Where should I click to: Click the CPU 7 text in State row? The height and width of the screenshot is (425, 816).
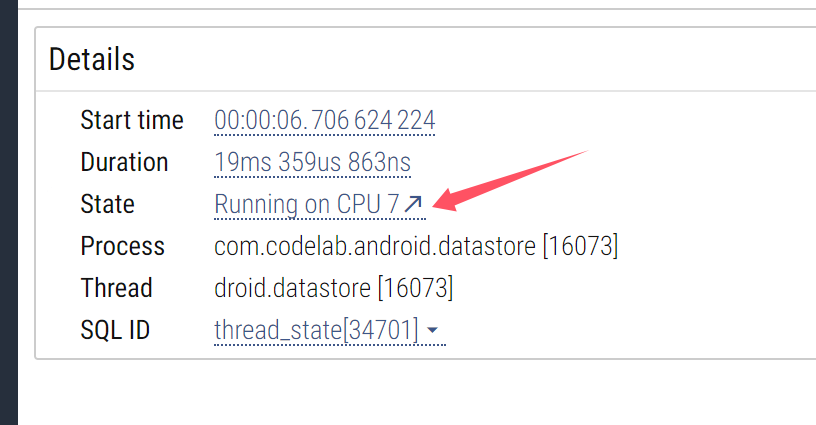[368, 204]
